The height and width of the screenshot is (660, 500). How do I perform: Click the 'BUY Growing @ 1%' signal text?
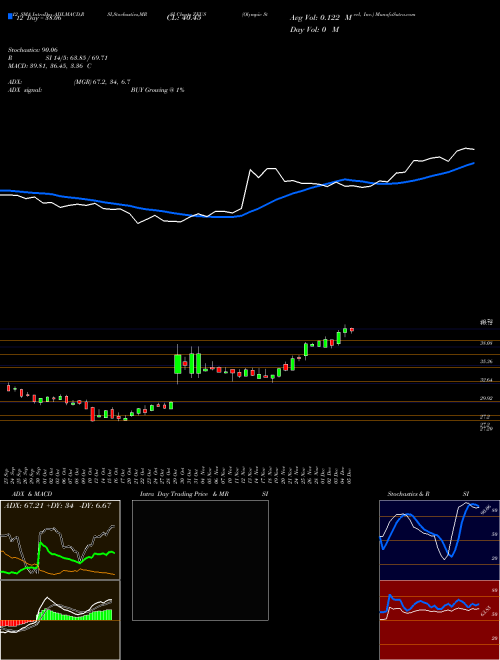tap(157, 90)
